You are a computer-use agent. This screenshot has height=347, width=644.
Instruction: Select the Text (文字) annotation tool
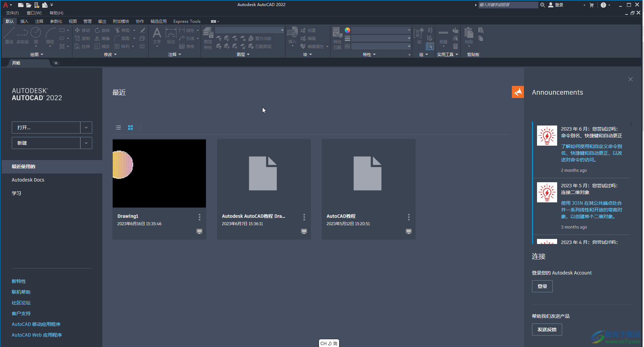[157, 36]
